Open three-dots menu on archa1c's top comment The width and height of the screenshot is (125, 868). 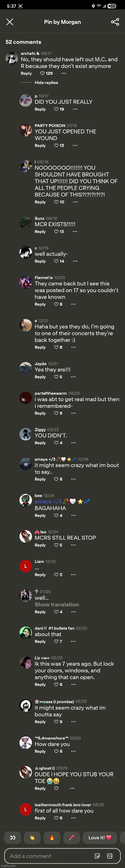(64, 73)
